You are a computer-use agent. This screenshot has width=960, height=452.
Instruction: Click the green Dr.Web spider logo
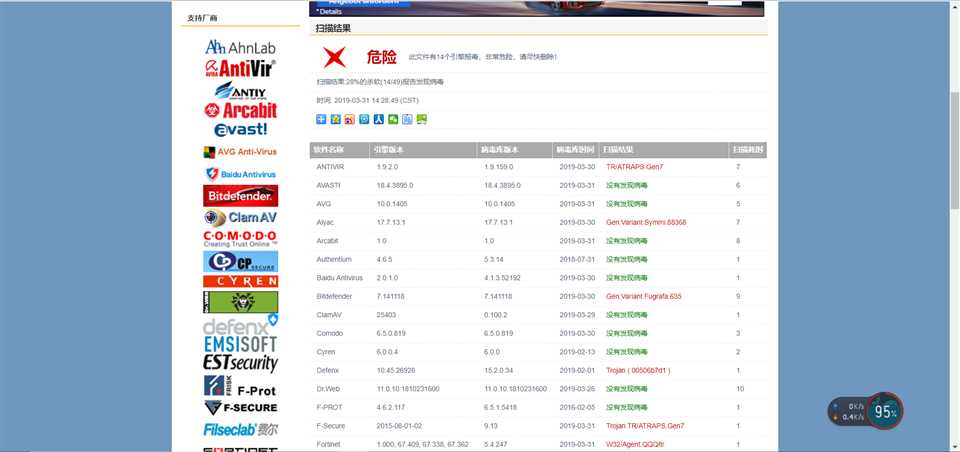[241, 302]
